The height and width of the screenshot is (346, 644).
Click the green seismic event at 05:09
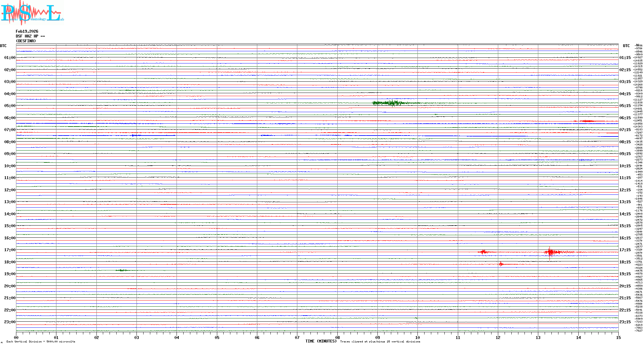[x=392, y=103]
